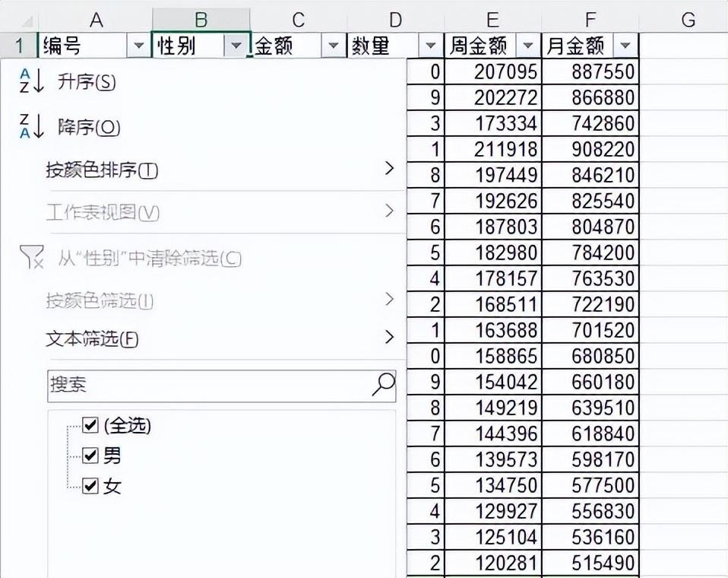
Task: Open the 月金额 column filter dropdown
Action: tap(625, 46)
